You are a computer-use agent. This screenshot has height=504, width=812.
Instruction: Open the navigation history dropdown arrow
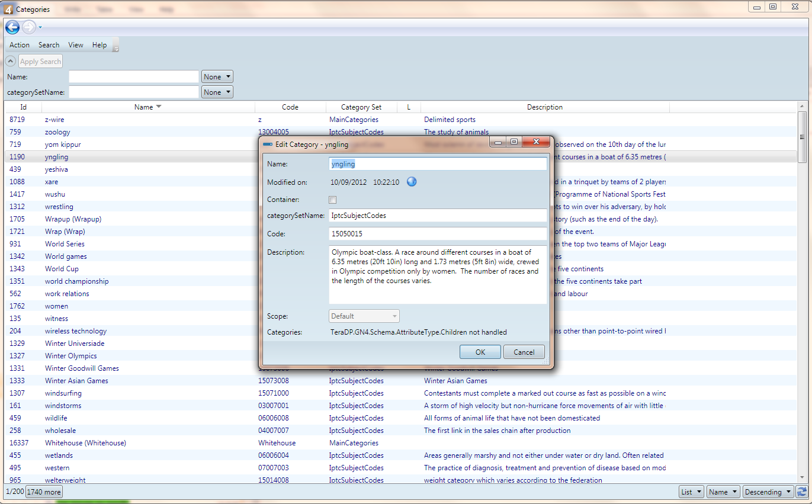(x=40, y=27)
